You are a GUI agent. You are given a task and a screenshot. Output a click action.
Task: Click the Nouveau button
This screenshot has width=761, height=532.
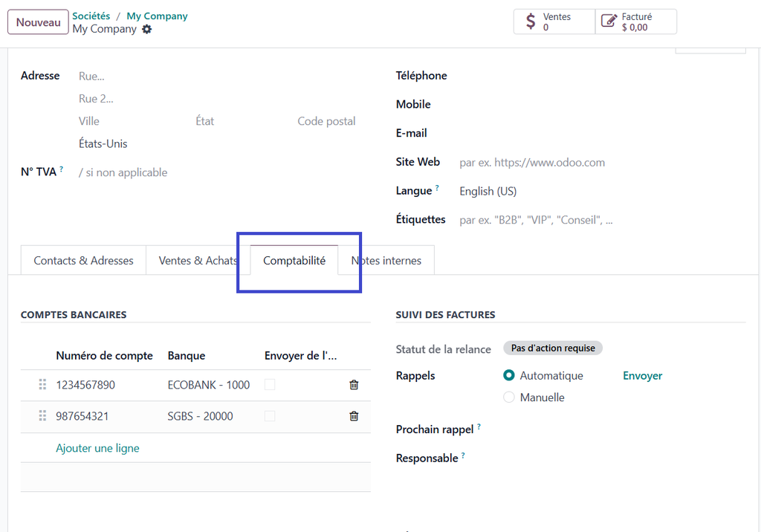[39, 22]
